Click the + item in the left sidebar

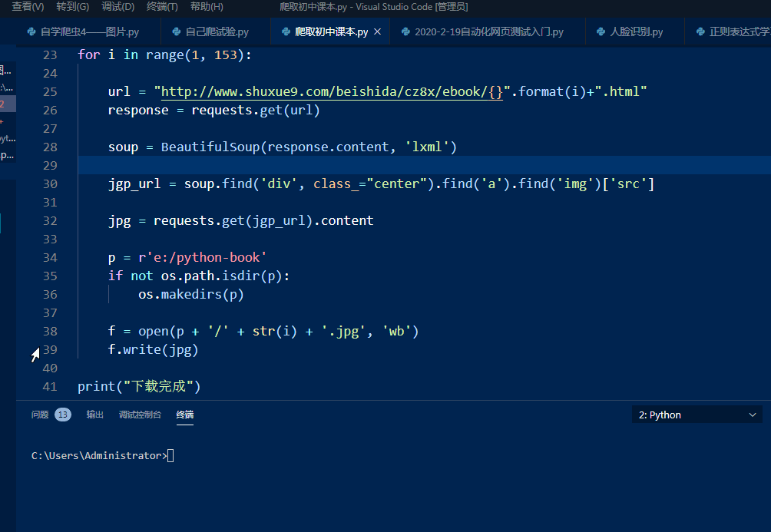[x=5, y=121]
